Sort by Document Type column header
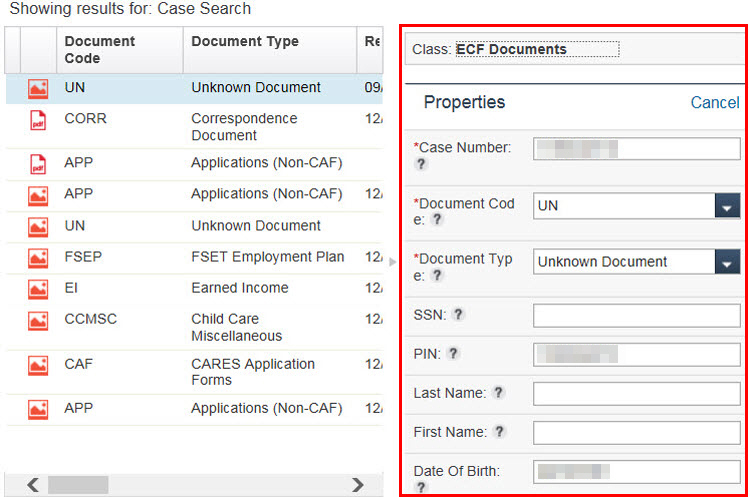Image resolution: width=750 pixels, height=497 pixels. point(245,42)
